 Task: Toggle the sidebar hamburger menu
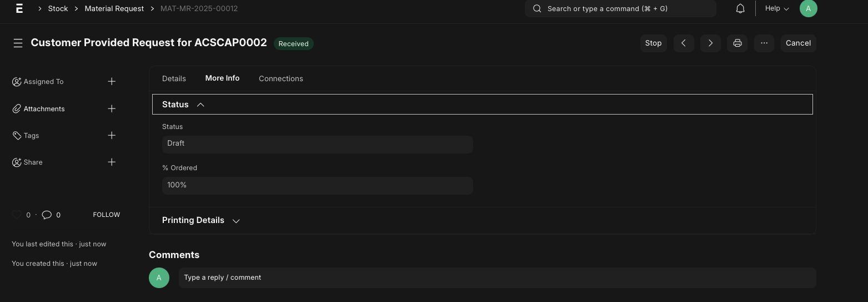point(18,43)
